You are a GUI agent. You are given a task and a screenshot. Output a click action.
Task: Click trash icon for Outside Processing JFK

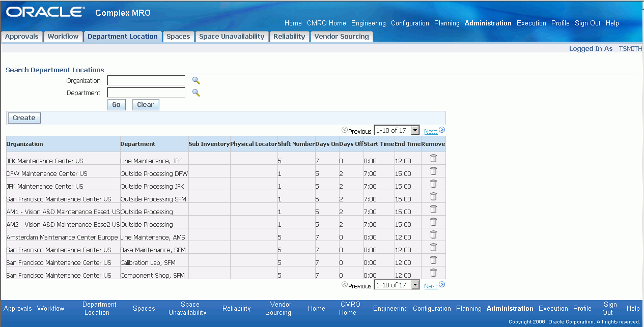(x=433, y=184)
